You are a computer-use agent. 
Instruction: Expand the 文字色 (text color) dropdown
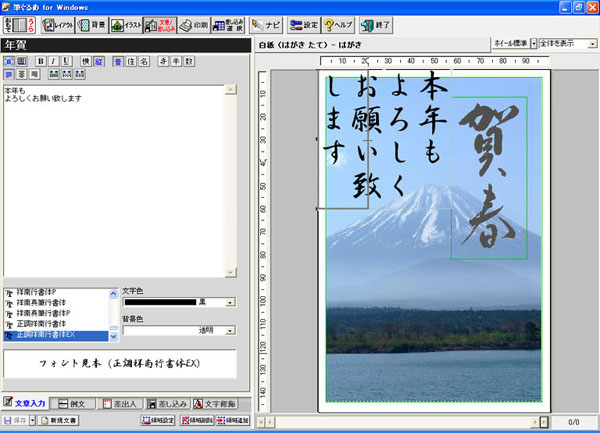tap(231, 302)
